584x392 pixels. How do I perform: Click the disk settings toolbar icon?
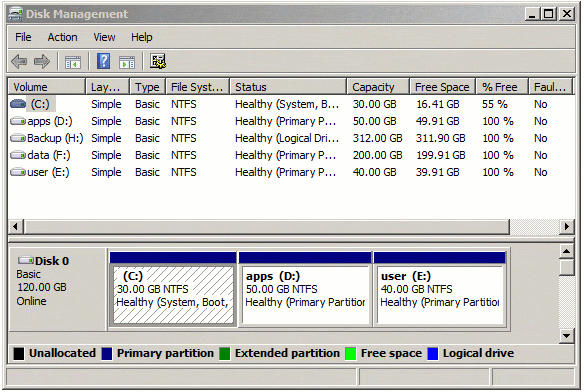click(158, 61)
